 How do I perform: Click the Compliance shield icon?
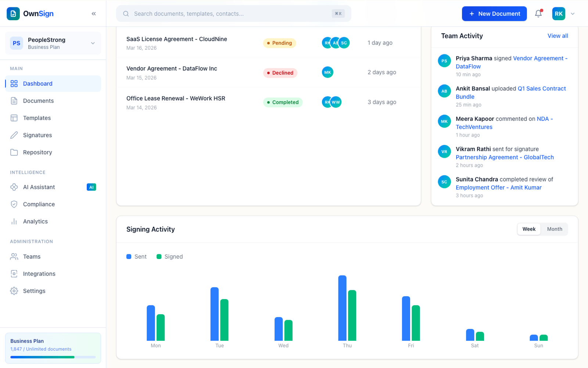point(14,204)
